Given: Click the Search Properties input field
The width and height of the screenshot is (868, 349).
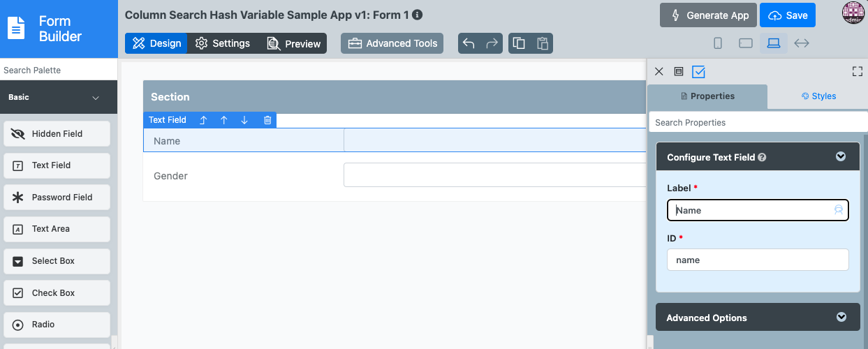Looking at the screenshot, I should tap(758, 122).
